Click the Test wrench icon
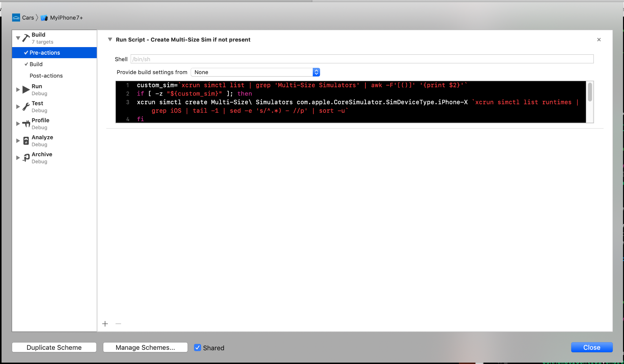 click(26, 107)
